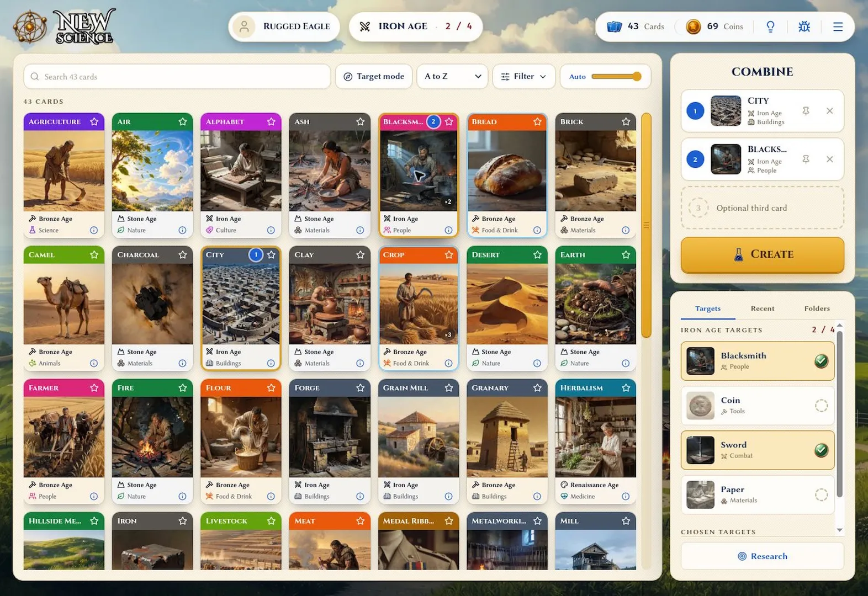The width and height of the screenshot is (868, 596).
Task: Open info icon on Forge card
Action: click(360, 496)
